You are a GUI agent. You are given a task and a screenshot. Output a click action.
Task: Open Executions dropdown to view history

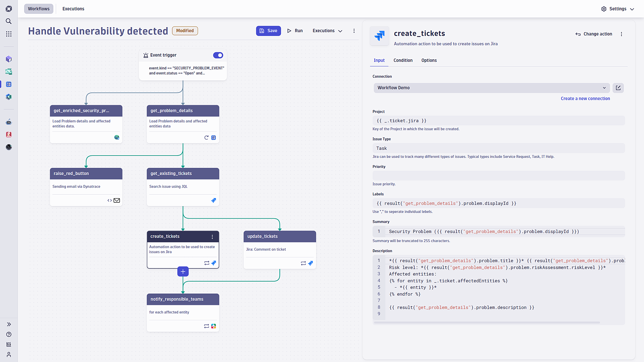tap(328, 31)
